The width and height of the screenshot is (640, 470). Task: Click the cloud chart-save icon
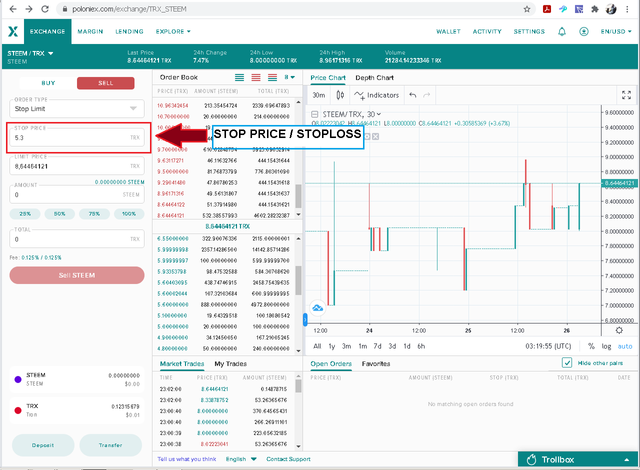[318, 308]
